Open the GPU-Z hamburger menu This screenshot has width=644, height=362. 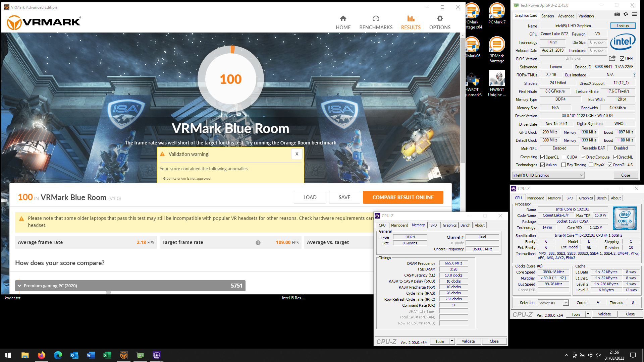coord(634,14)
